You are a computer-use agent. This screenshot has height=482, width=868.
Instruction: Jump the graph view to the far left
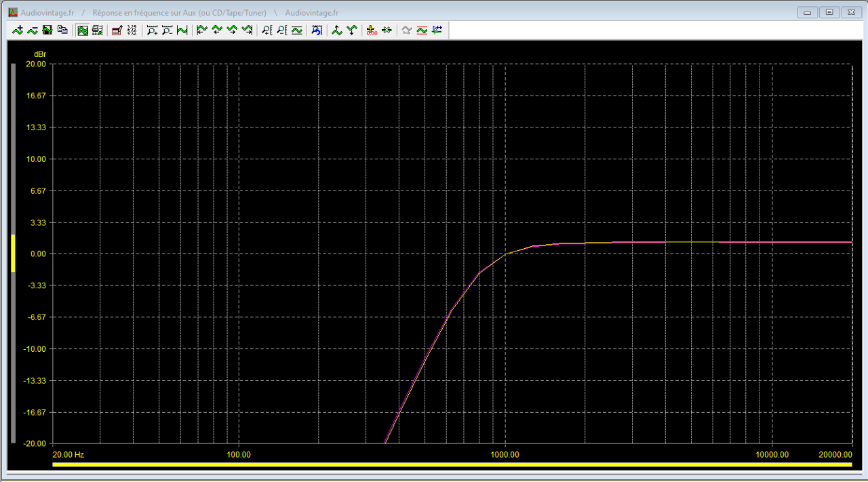201,30
